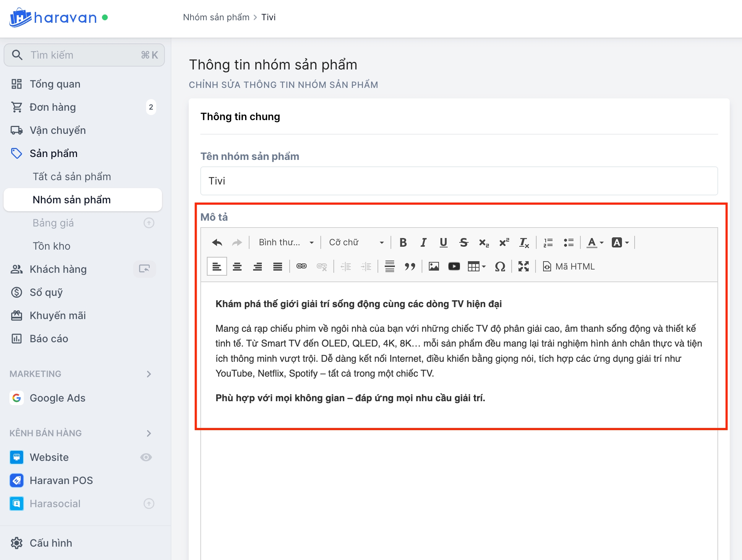The width and height of the screenshot is (742, 560).
Task: Click the Mã HTML button
Action: tap(569, 267)
